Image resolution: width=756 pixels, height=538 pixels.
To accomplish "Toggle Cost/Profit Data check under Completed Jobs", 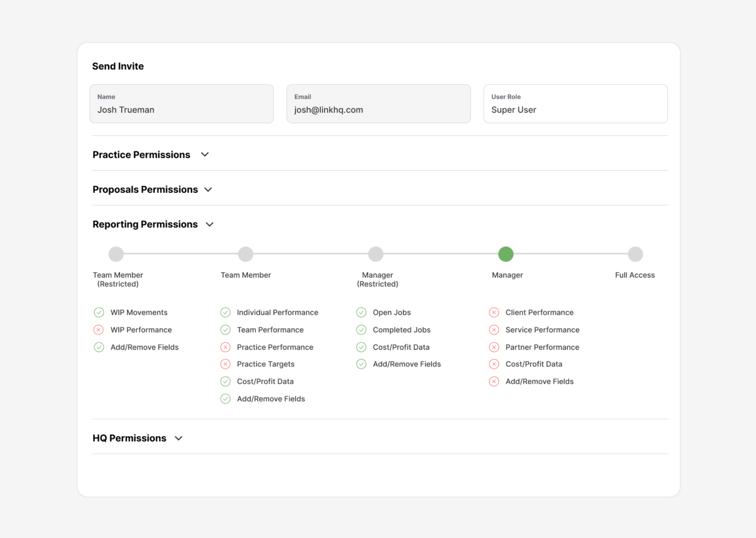I will point(361,347).
